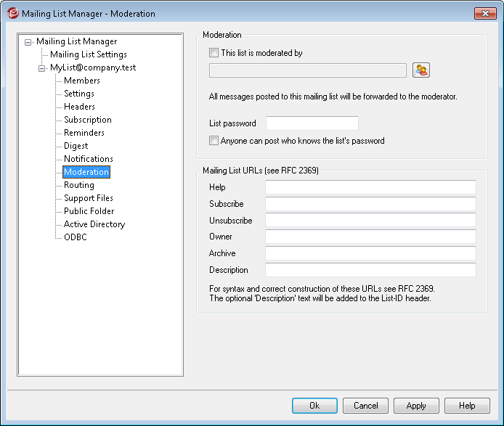Open the ODBC settings page

75,237
